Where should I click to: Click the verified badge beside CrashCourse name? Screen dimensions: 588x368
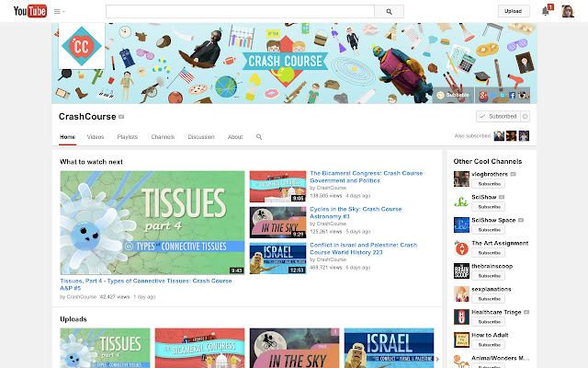coord(121,117)
